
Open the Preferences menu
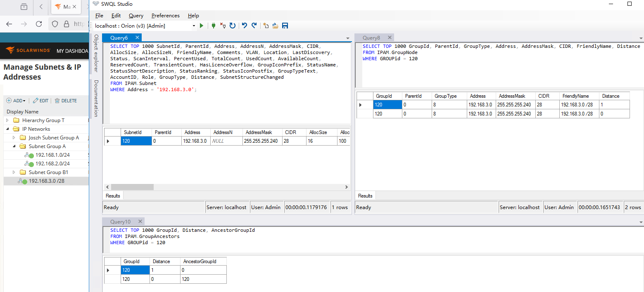[x=165, y=16]
